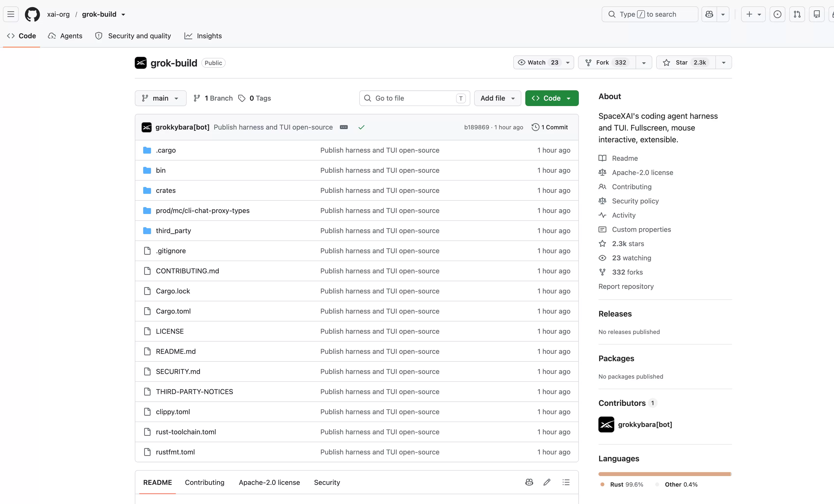Select the Security tab in README panel

327,482
